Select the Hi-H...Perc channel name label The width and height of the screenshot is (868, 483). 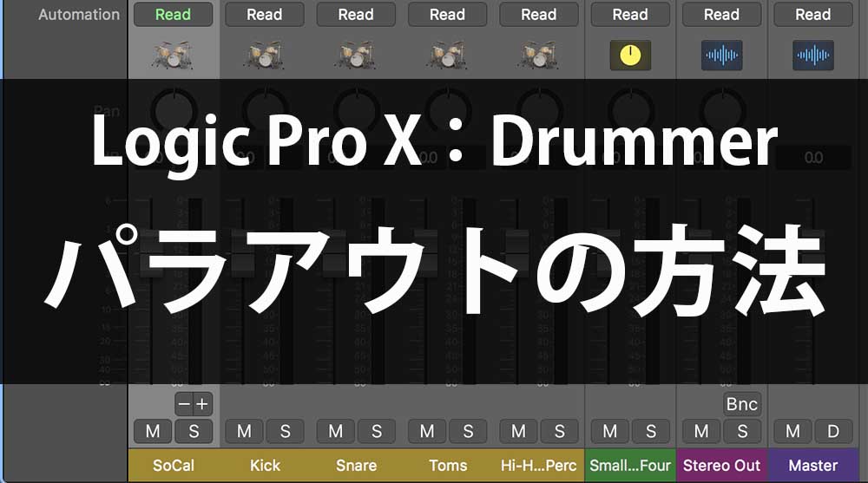click(539, 466)
